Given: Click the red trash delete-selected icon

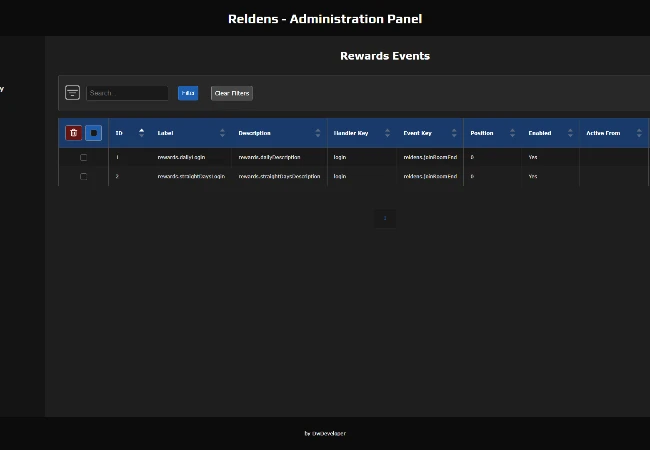Looking at the screenshot, I should point(74,133).
